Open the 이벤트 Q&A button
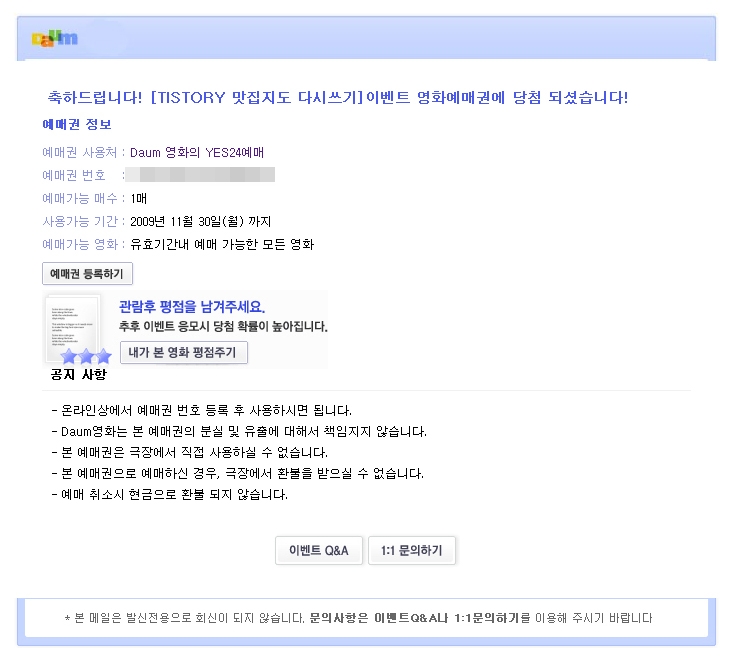Image resolution: width=736 pixels, height=662 pixels. [x=319, y=550]
